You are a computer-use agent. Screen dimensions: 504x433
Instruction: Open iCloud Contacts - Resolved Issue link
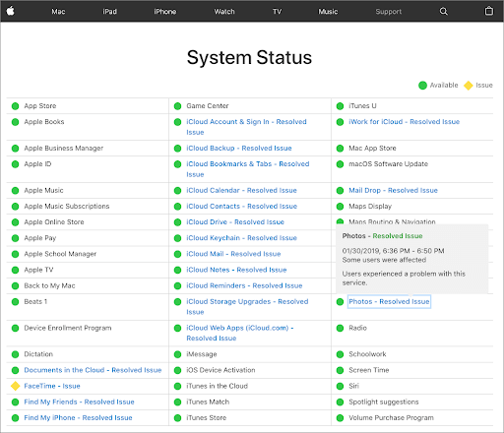click(242, 206)
